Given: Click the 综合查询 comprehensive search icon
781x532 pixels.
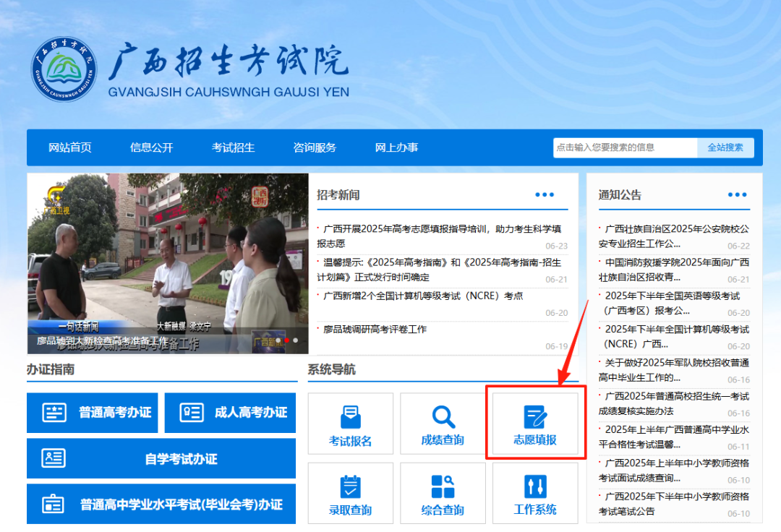Looking at the screenshot, I should tap(443, 486).
